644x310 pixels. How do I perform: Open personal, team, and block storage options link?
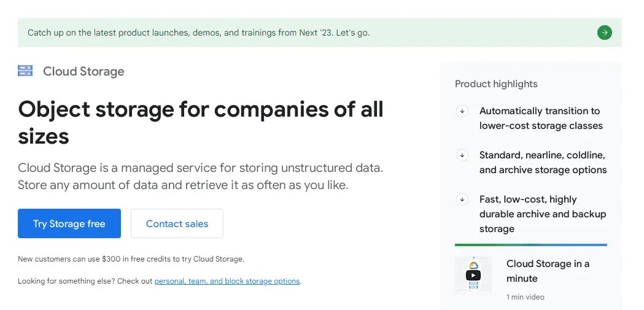click(x=227, y=281)
